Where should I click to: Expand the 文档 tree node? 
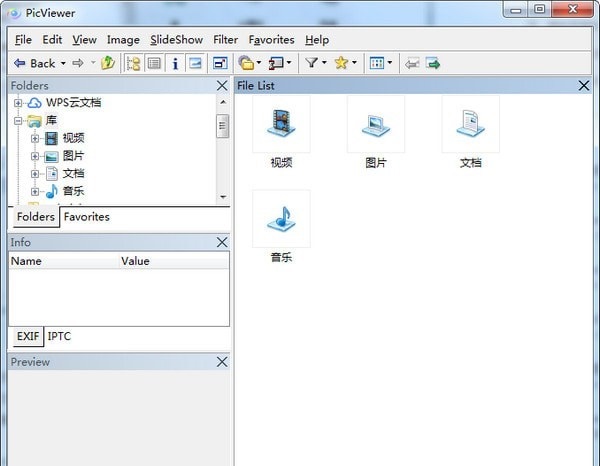(35, 174)
